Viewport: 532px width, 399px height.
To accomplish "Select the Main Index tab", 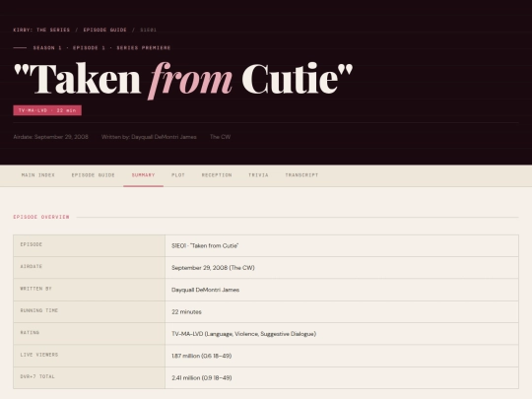I will click(38, 175).
